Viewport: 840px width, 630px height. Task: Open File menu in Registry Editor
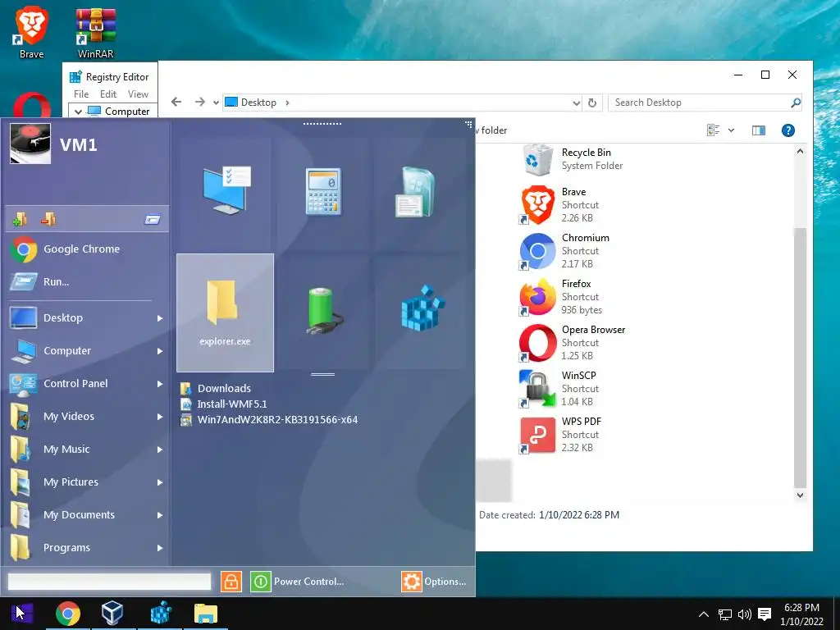81,94
